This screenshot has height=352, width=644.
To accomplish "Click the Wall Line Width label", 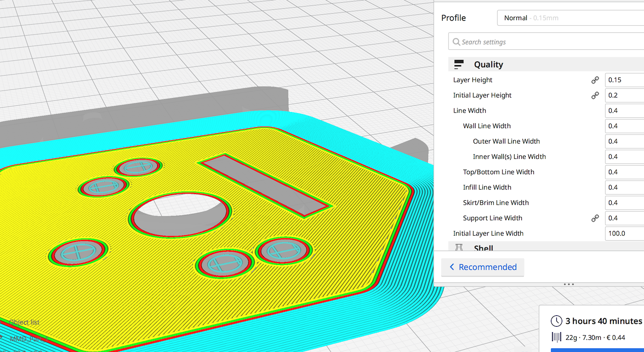I will click(487, 126).
